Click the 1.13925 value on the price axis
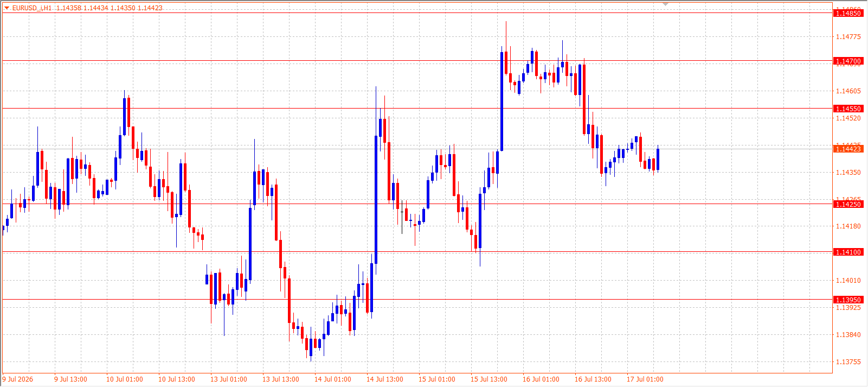This screenshot has width=868, height=387. pos(848,308)
